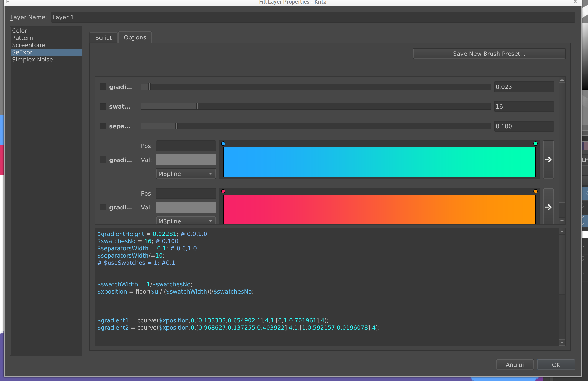Select the orange control point on the second gradient
The width and height of the screenshot is (588, 381).
coord(535,191)
